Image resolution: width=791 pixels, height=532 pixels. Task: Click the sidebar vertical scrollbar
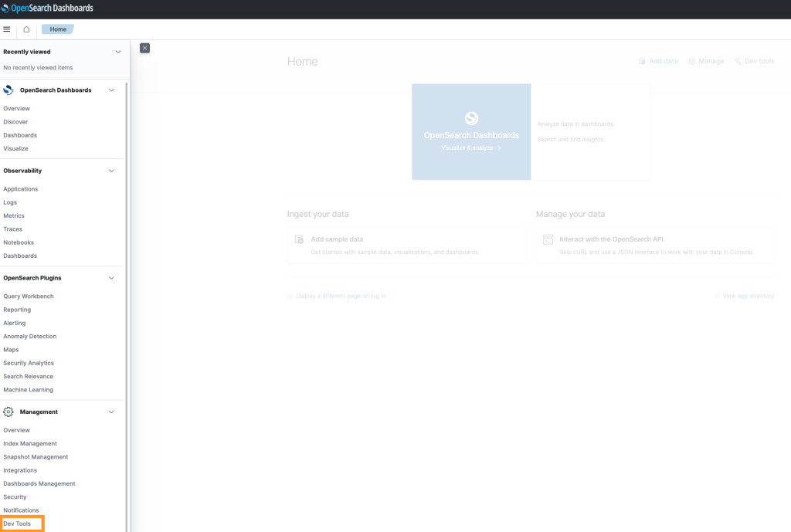click(126, 307)
